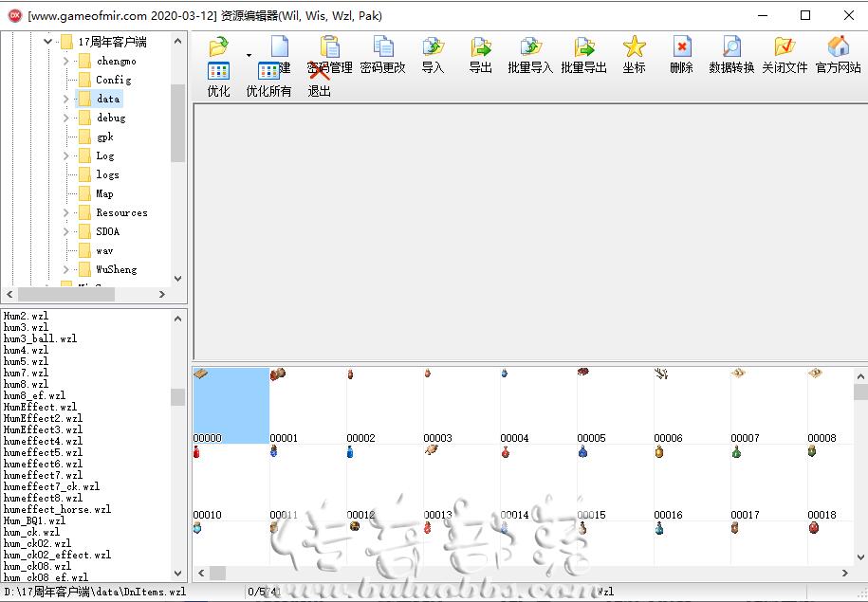Open 密码管理 (password management)
The image size is (868, 602).
click(x=330, y=55)
